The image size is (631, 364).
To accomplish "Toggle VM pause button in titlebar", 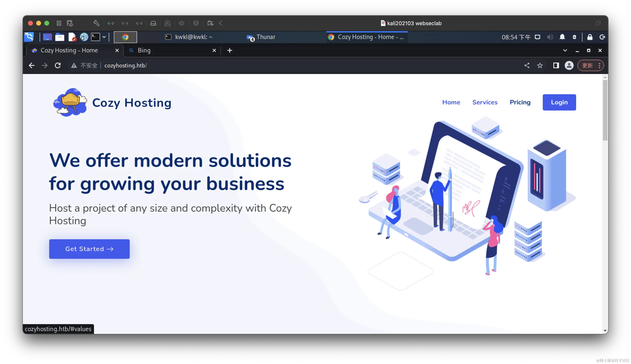I will (59, 23).
